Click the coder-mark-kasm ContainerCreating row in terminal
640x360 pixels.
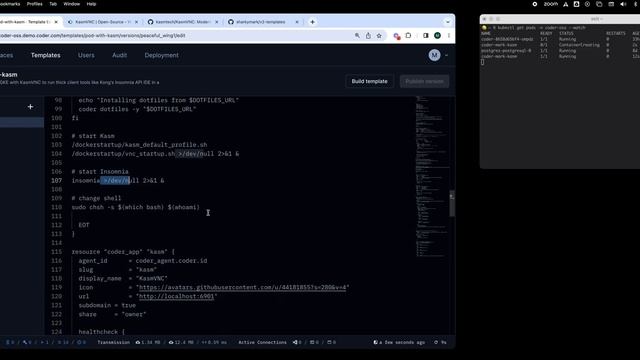coord(561,45)
